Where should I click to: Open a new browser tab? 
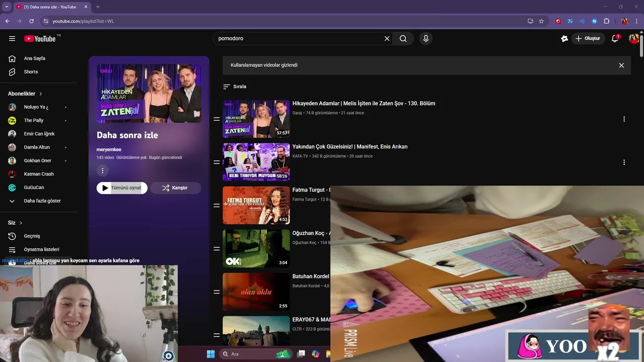coord(98,7)
